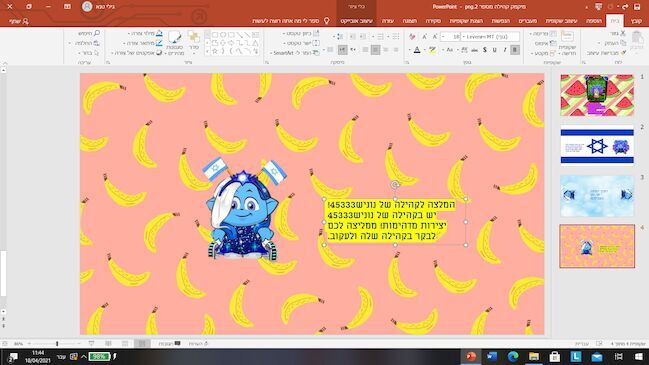The width and height of the screenshot is (649, 365).
Task: Open the font size 18 box
Action: (x=450, y=37)
